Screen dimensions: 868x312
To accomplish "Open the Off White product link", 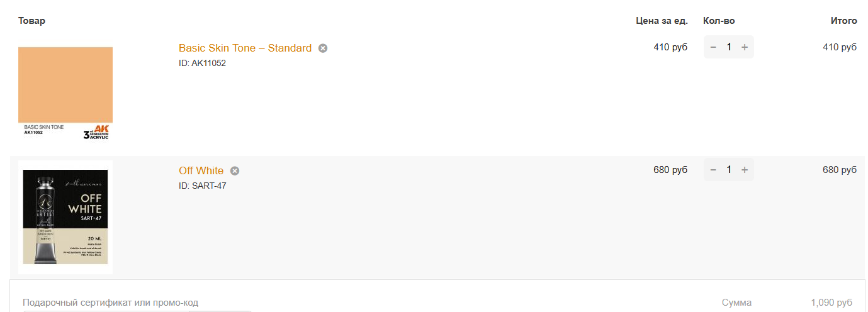I will coord(201,170).
